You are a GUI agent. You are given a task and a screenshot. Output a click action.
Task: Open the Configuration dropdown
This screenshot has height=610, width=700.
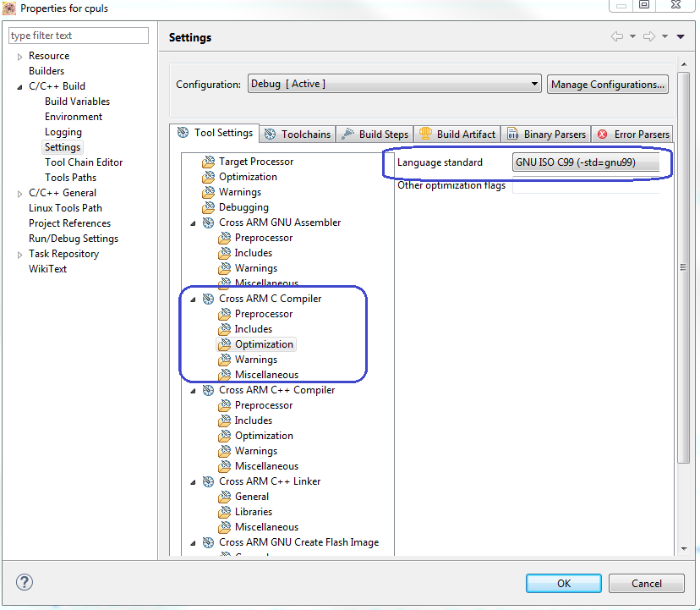click(x=394, y=84)
